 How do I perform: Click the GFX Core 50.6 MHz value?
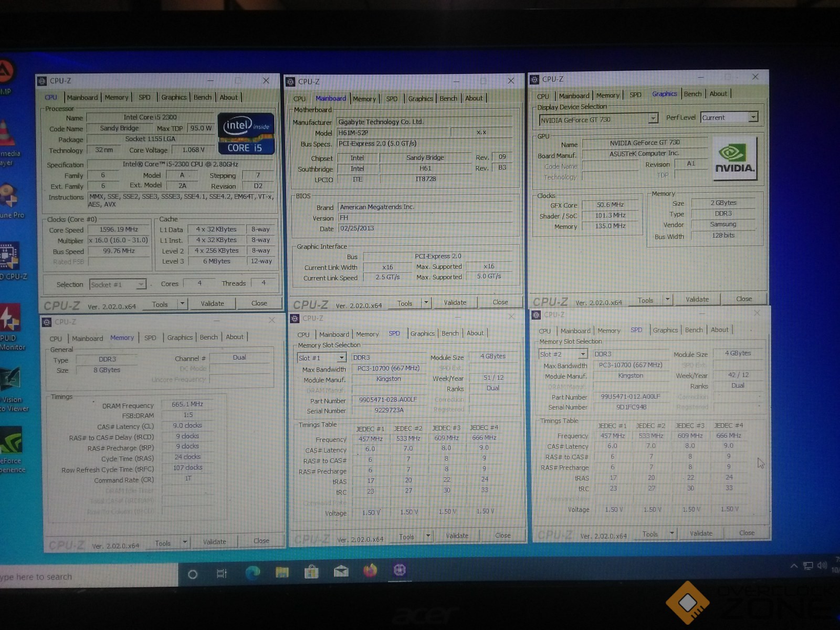[610, 205]
